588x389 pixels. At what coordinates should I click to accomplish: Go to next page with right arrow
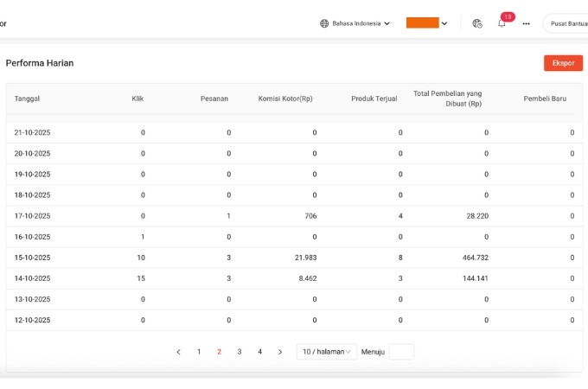[x=280, y=352]
